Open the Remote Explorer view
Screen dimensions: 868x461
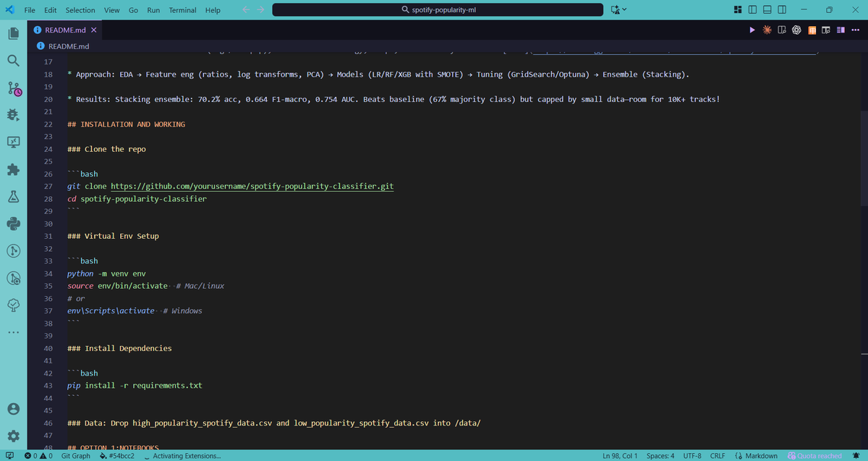click(13, 142)
